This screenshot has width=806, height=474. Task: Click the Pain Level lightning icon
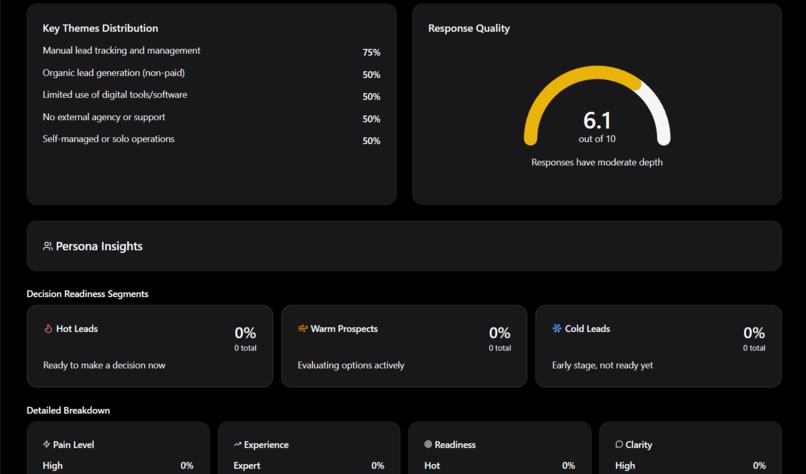(x=47, y=444)
